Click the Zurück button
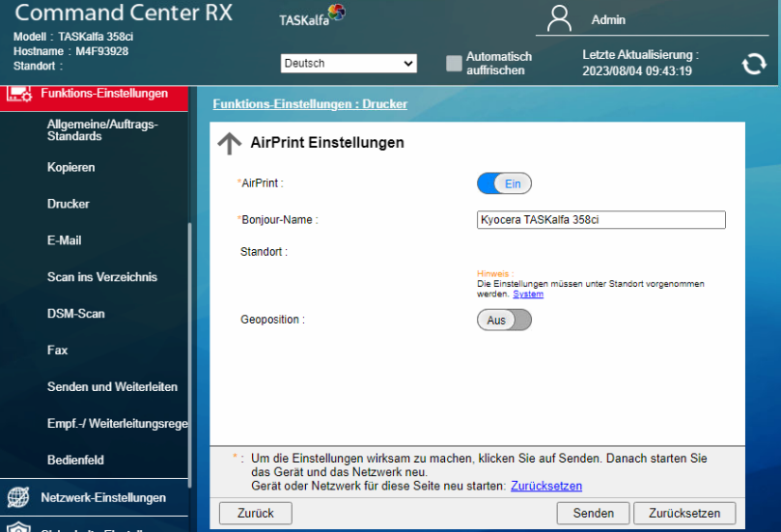 click(256, 514)
